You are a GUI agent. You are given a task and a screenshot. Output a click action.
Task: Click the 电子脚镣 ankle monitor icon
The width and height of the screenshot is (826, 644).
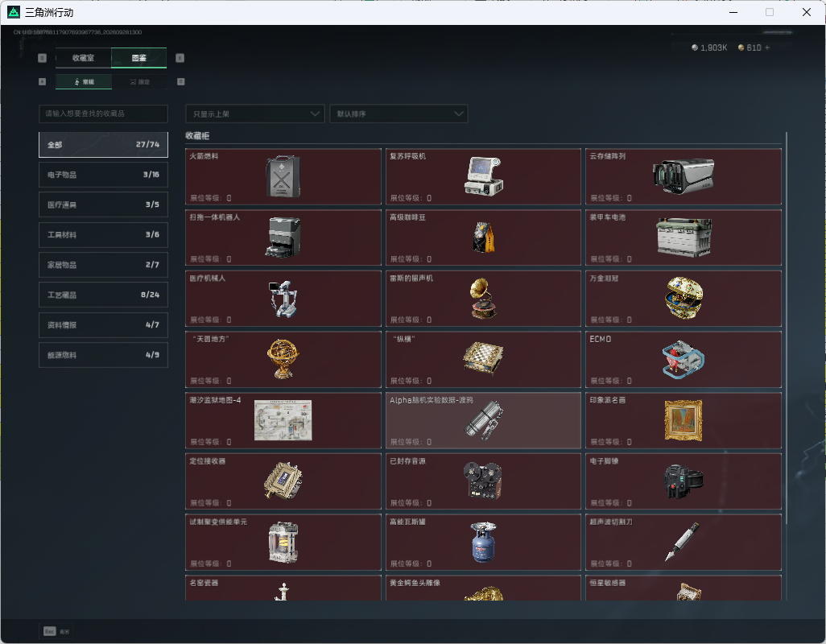tap(684, 481)
